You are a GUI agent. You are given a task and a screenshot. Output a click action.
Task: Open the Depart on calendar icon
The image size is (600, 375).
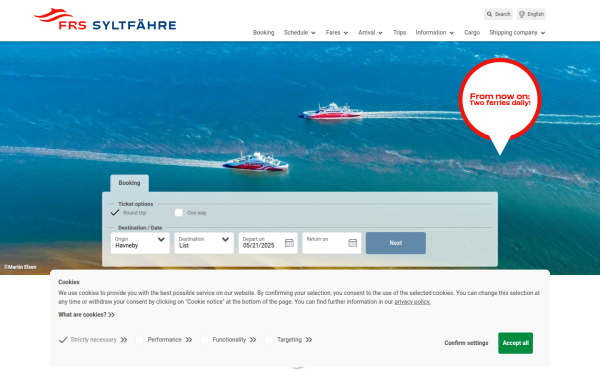point(289,243)
